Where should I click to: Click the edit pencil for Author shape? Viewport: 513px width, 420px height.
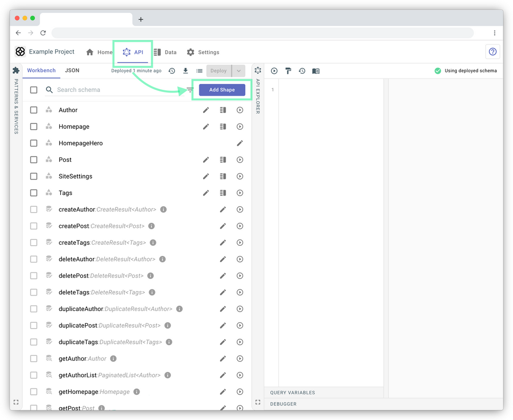(x=206, y=110)
